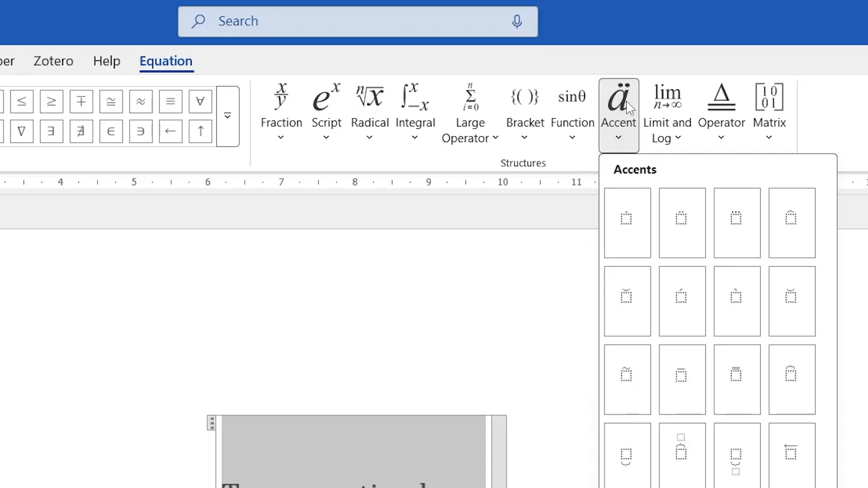
Task: Open the Fraction structures dropdown
Action: pyautogui.click(x=281, y=114)
